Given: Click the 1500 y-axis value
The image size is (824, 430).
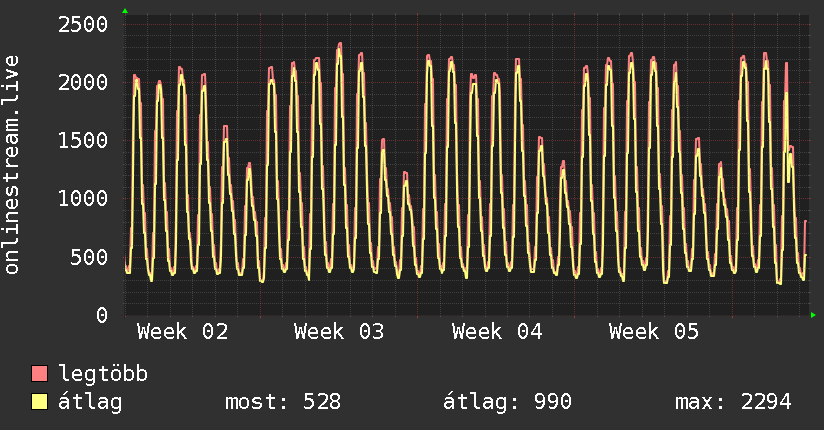Looking at the screenshot, I should (x=83, y=140).
